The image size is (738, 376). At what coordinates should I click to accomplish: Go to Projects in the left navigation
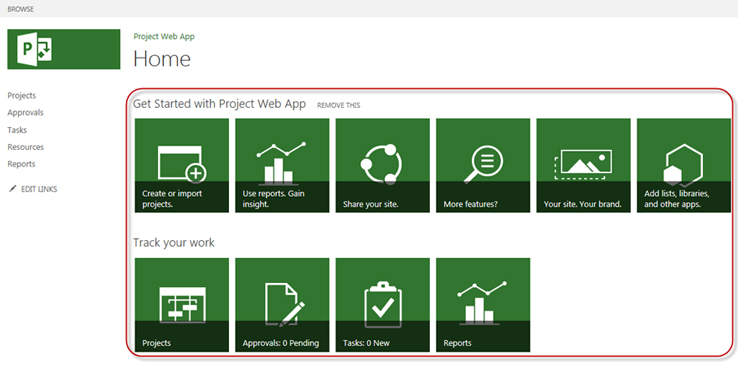coord(22,96)
